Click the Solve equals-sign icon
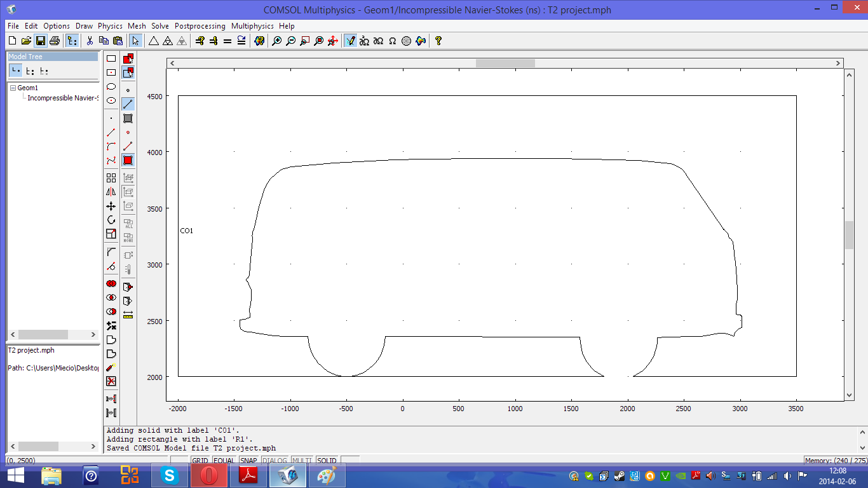 227,41
